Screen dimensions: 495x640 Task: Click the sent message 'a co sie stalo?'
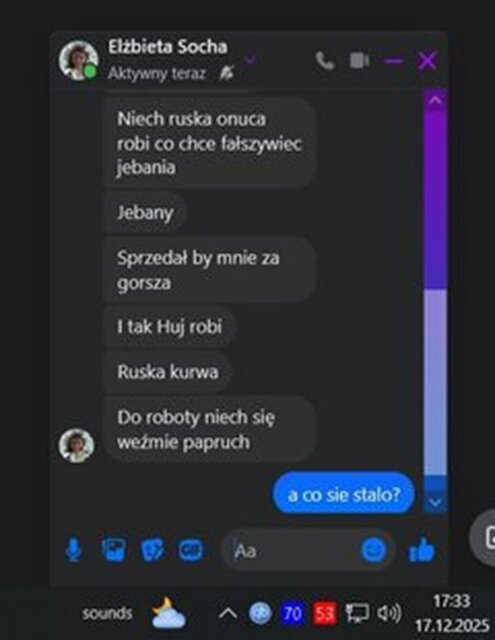click(x=344, y=493)
